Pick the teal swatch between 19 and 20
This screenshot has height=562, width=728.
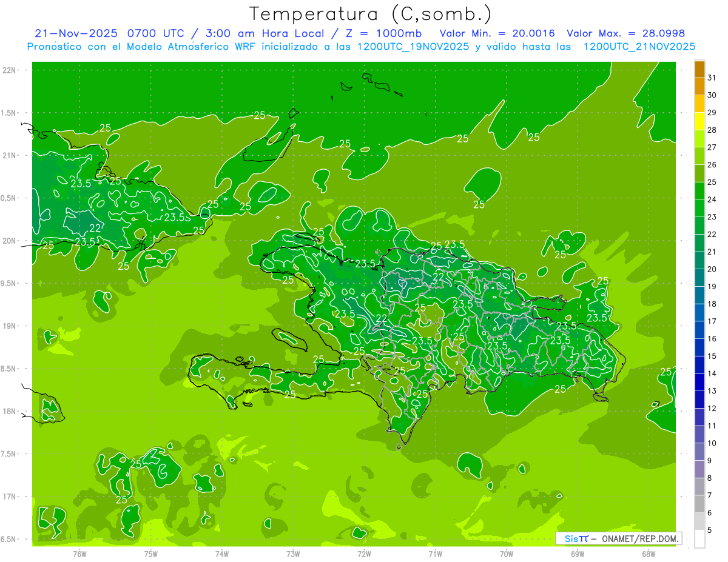(699, 278)
